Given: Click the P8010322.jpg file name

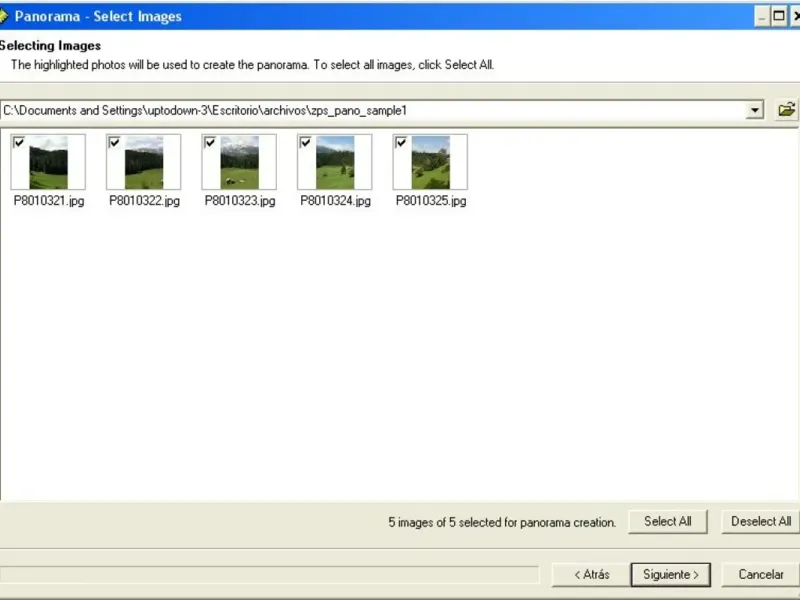Looking at the screenshot, I should (144, 201).
